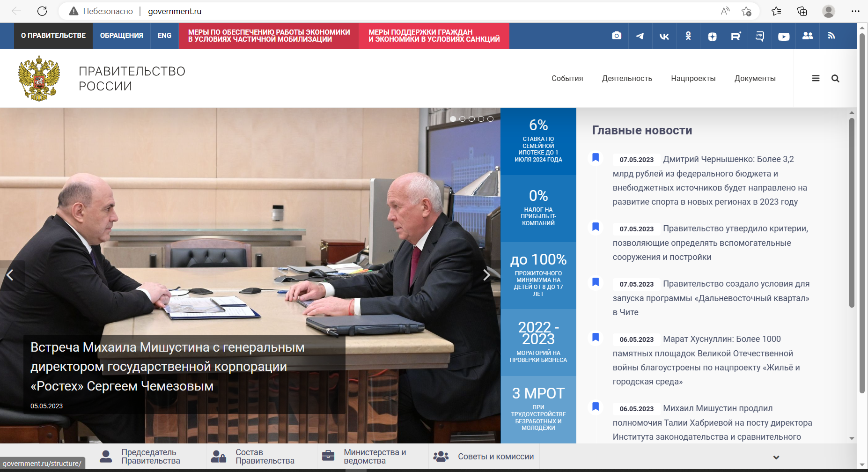Open the hamburger menu icon

click(x=816, y=78)
